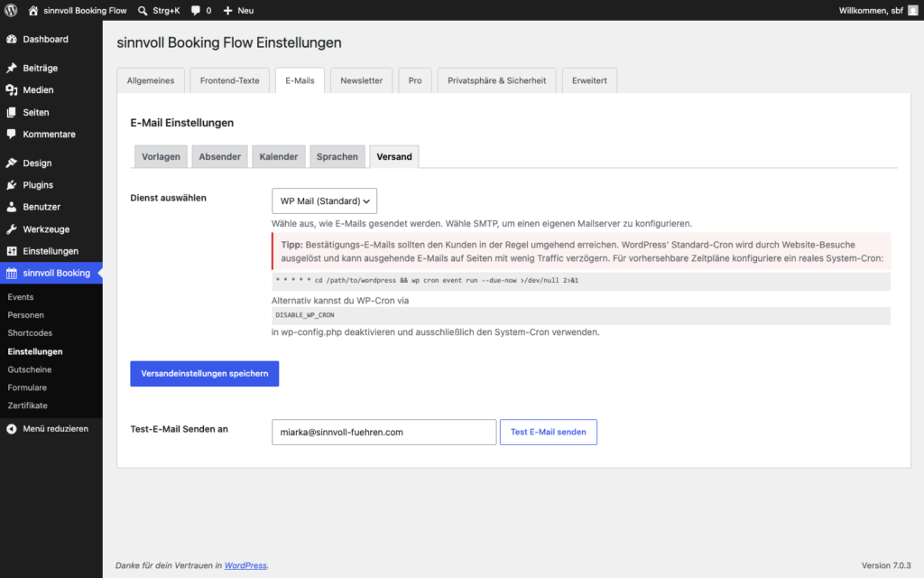
Task: Open Gutscheine in the submenu
Action: (30, 369)
